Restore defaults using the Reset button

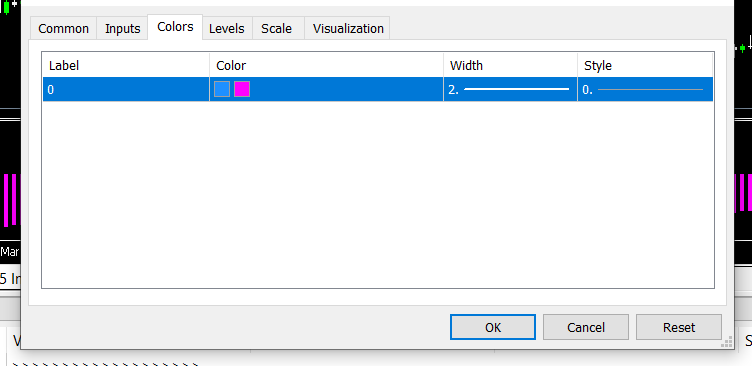tap(679, 327)
